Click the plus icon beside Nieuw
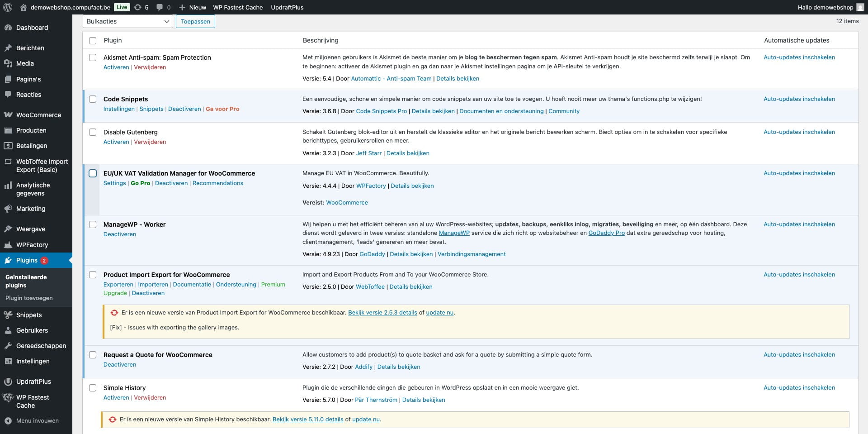 click(182, 7)
